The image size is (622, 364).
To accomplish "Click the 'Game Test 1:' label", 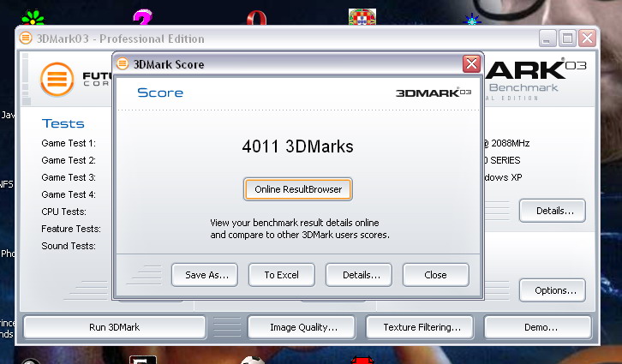I will pyautogui.click(x=69, y=143).
